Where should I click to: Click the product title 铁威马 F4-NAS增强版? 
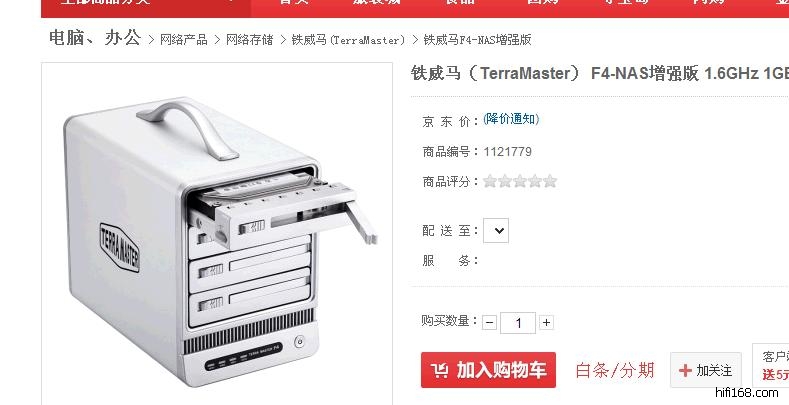(x=600, y=73)
